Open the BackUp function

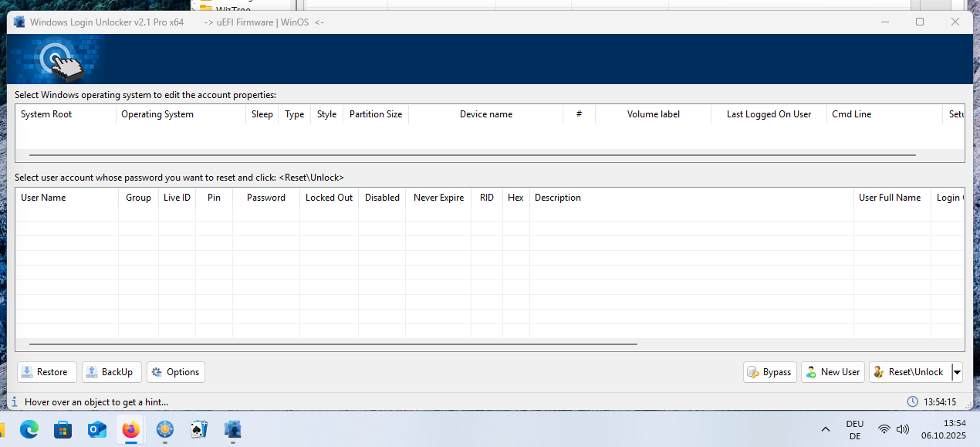point(112,372)
